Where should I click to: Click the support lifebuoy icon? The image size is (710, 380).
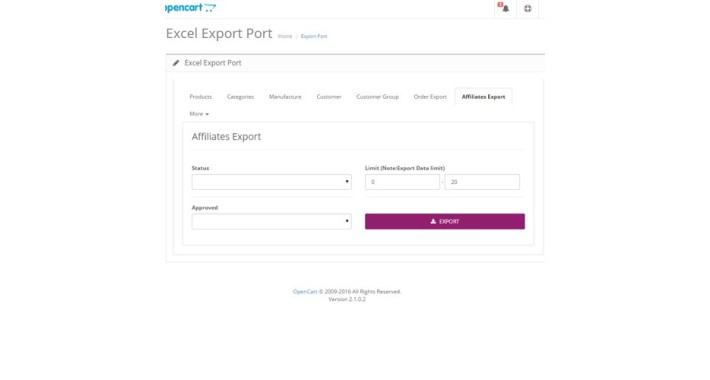tap(528, 8)
